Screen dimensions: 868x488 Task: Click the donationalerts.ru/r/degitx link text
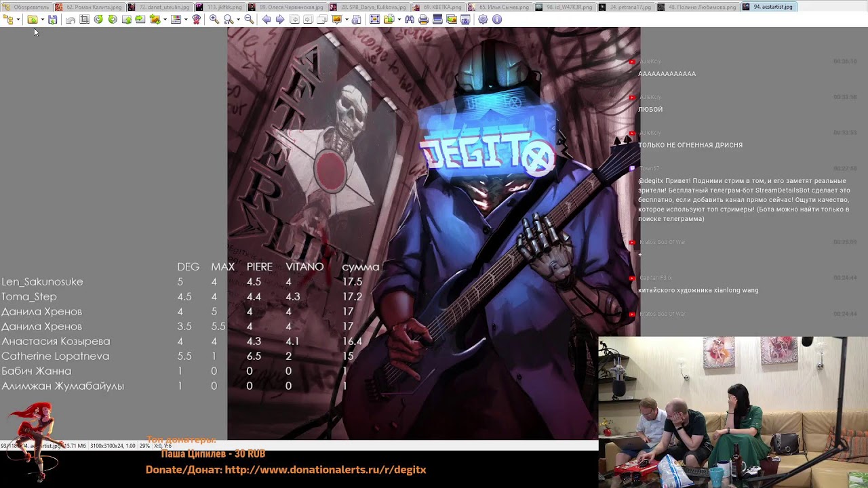point(325,469)
